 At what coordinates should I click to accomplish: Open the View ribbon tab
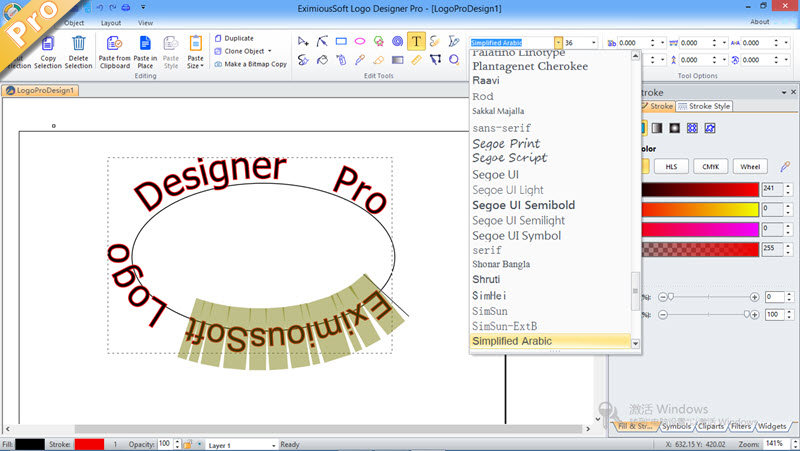[145, 23]
